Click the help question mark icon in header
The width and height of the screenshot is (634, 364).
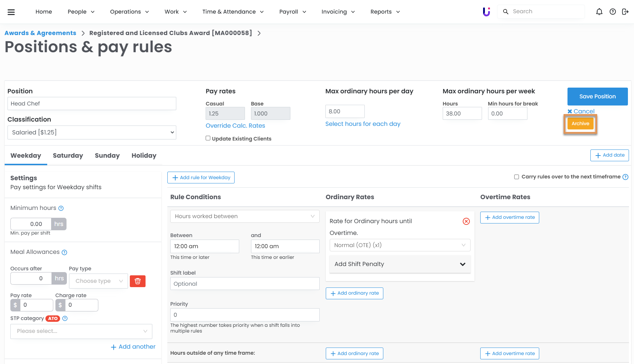pos(613,12)
